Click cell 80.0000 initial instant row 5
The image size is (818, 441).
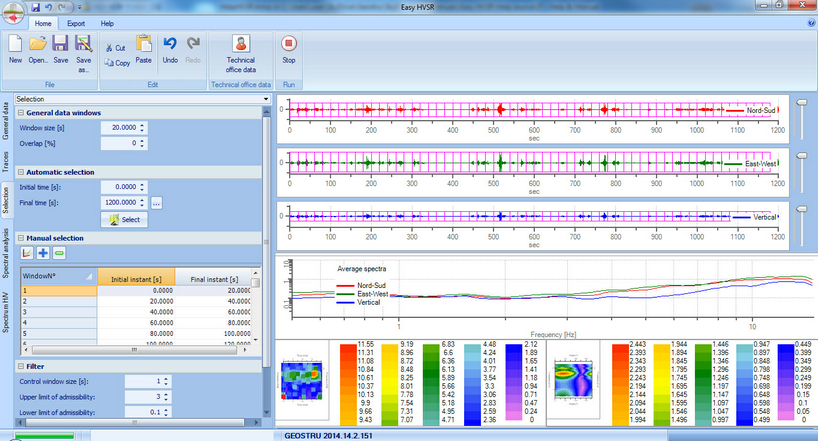tap(136, 333)
